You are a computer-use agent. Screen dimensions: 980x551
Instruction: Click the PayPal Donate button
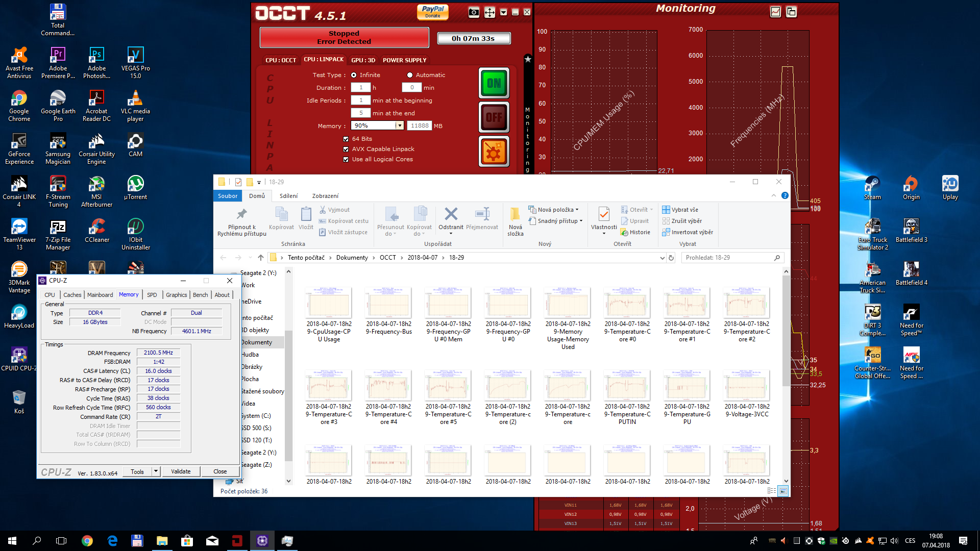coord(432,11)
